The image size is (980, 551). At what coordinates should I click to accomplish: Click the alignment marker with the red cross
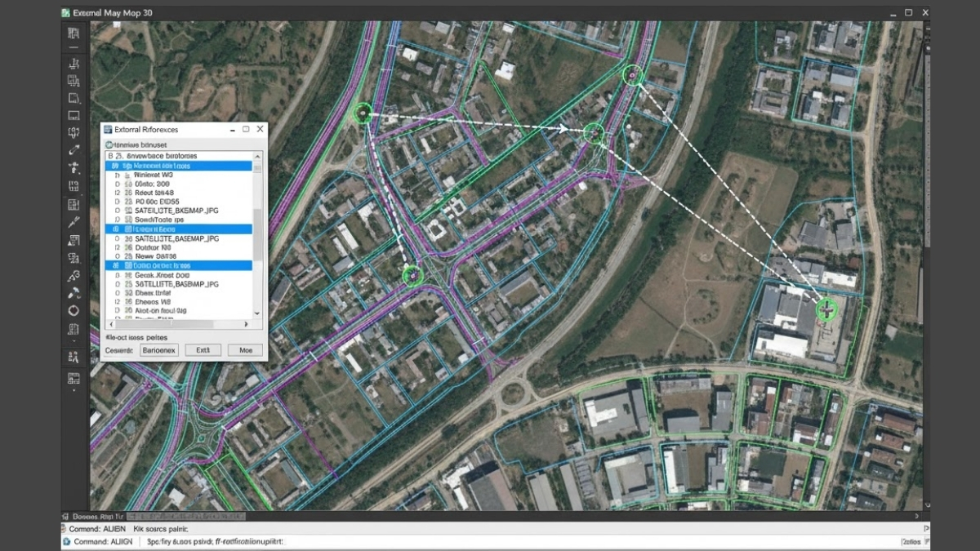coord(827,309)
